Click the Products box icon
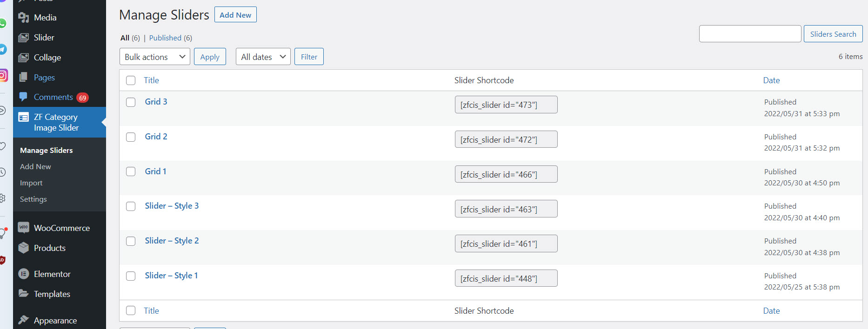 point(23,248)
